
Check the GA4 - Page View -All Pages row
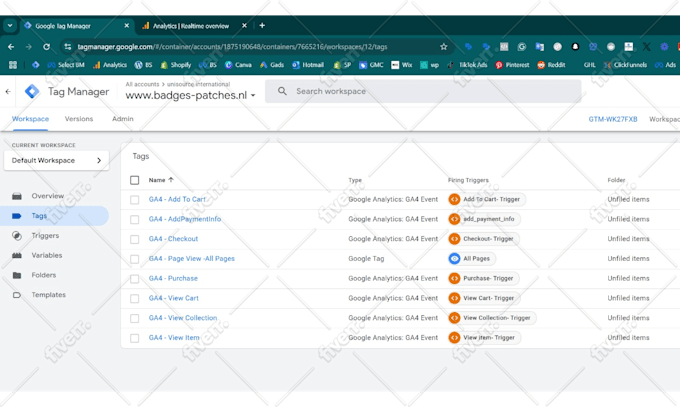[x=134, y=259]
